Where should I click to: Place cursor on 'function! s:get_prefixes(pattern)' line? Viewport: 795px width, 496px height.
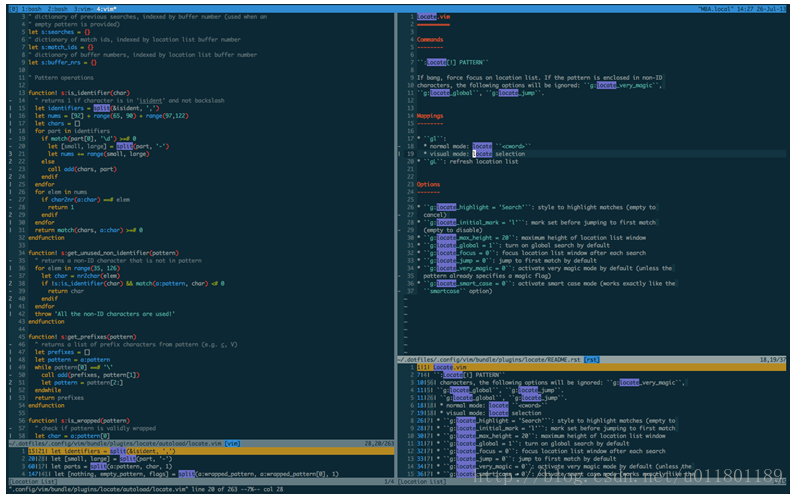tap(82, 337)
